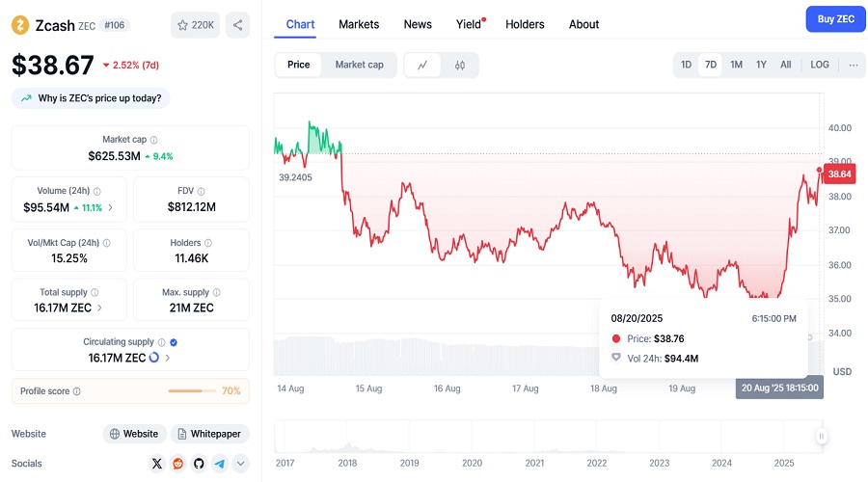Click the 2021 area in overview timeline
Viewport: 868px width, 482px height.
pos(534,463)
